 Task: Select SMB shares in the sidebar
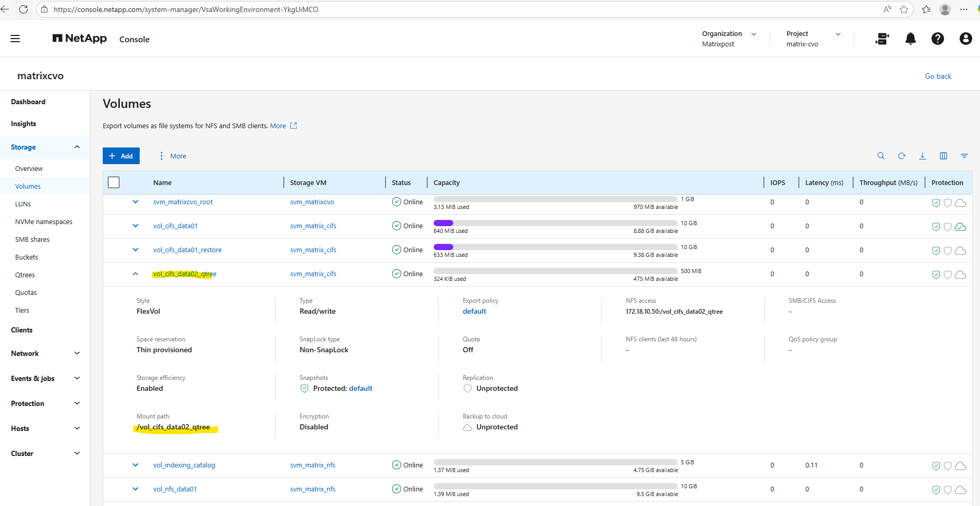coord(32,240)
